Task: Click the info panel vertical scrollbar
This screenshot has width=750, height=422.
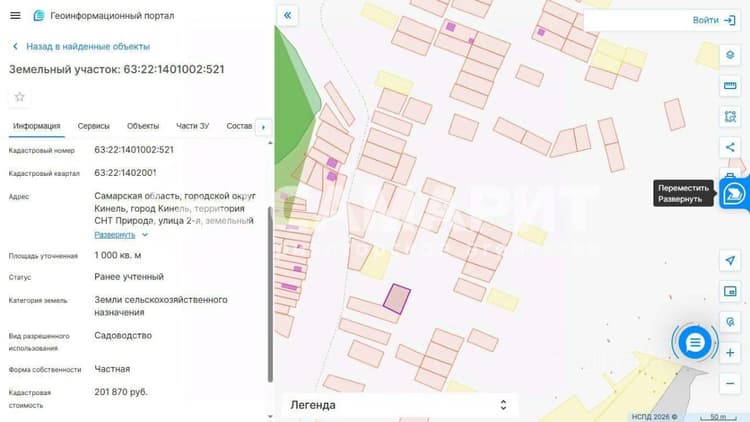Action: pyautogui.click(x=270, y=294)
